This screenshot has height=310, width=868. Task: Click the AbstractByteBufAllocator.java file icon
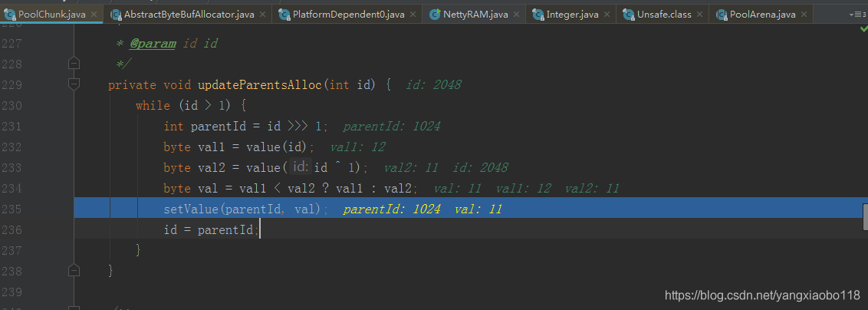(x=115, y=15)
